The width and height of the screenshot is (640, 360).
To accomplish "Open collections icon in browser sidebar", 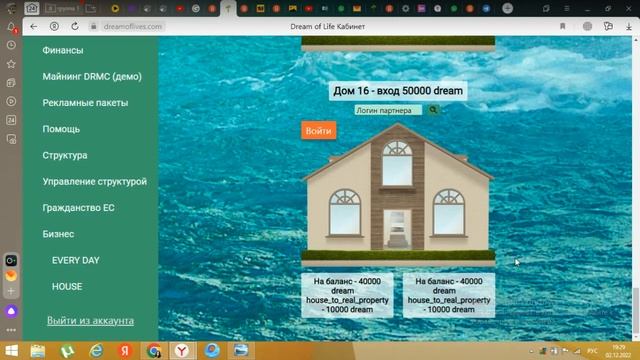I will coord(11,83).
